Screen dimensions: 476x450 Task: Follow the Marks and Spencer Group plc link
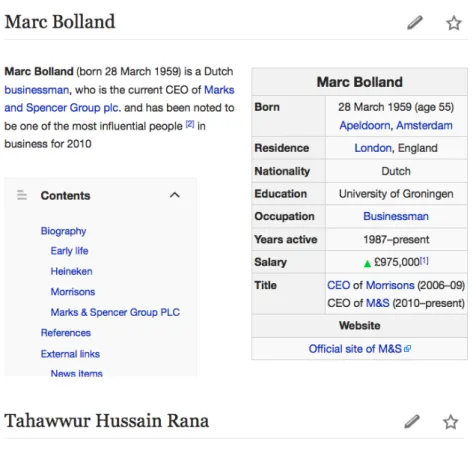pyautogui.click(x=119, y=99)
